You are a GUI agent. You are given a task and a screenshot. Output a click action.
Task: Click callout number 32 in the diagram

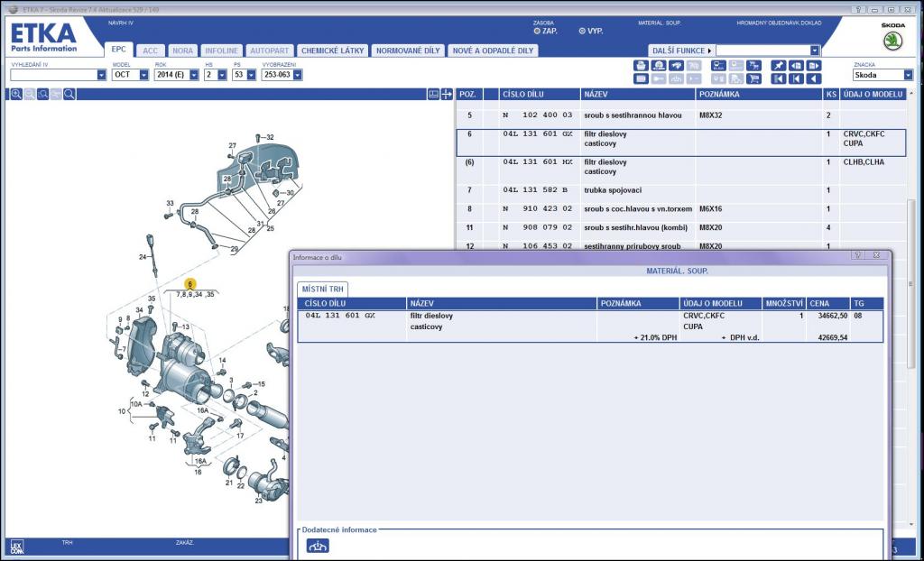270,137
